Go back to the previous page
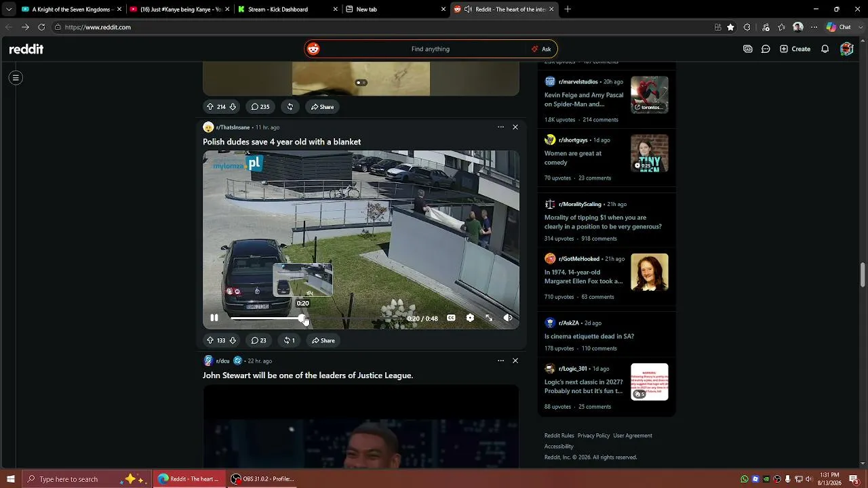Image resolution: width=868 pixels, height=488 pixels. [x=9, y=27]
